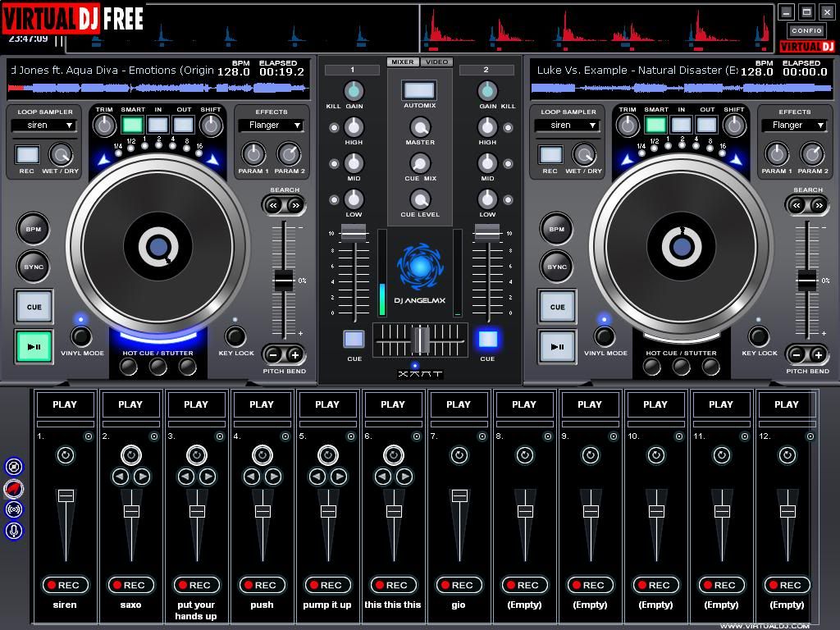The image size is (840, 630).
Task: Switch to the VIDEO tab
Action: [436, 62]
